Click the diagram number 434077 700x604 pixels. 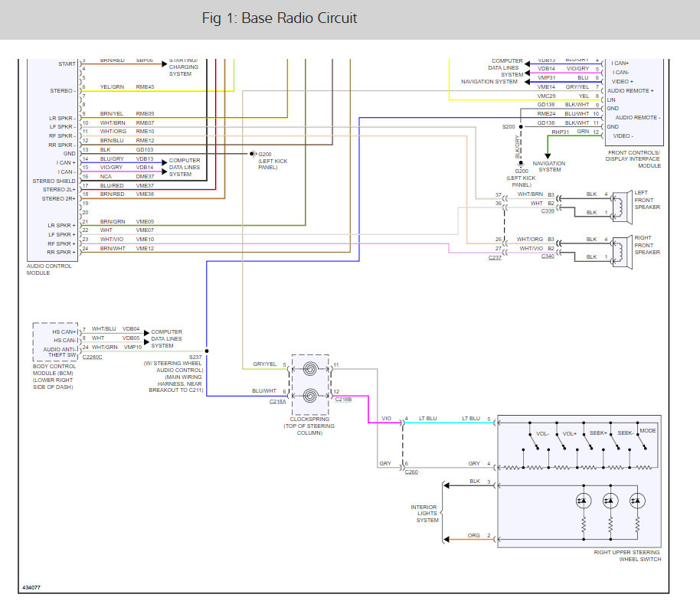pyautogui.click(x=31, y=587)
